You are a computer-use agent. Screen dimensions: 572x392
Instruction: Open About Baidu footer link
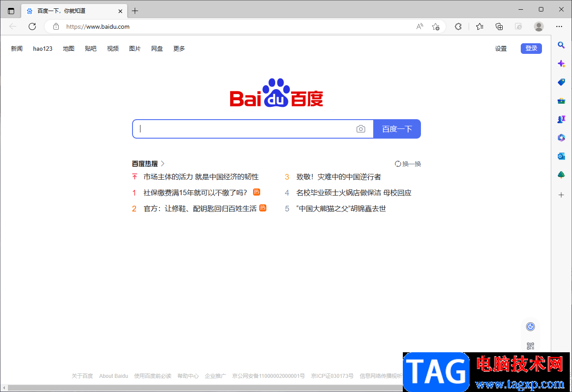pos(114,376)
